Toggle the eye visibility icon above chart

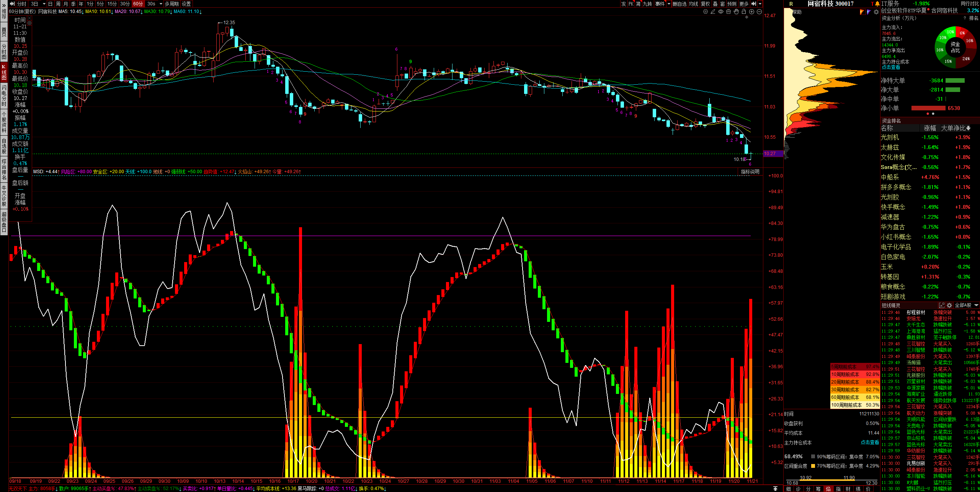pos(721,11)
